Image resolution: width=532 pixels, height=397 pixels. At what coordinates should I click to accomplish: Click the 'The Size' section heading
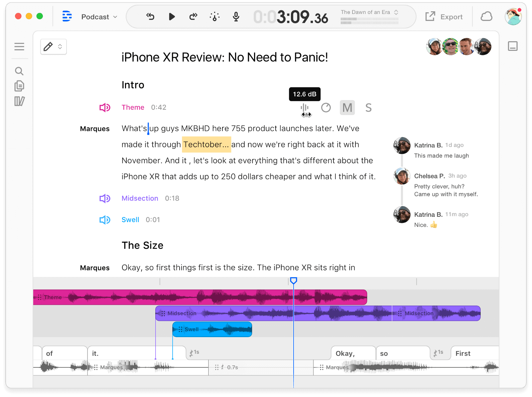[142, 245]
